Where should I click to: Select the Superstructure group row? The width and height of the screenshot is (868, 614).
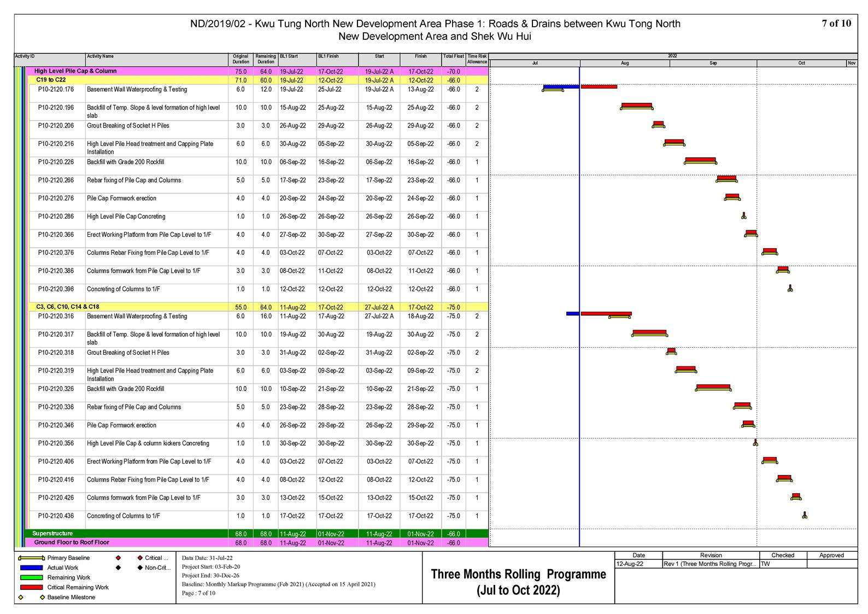(257, 534)
